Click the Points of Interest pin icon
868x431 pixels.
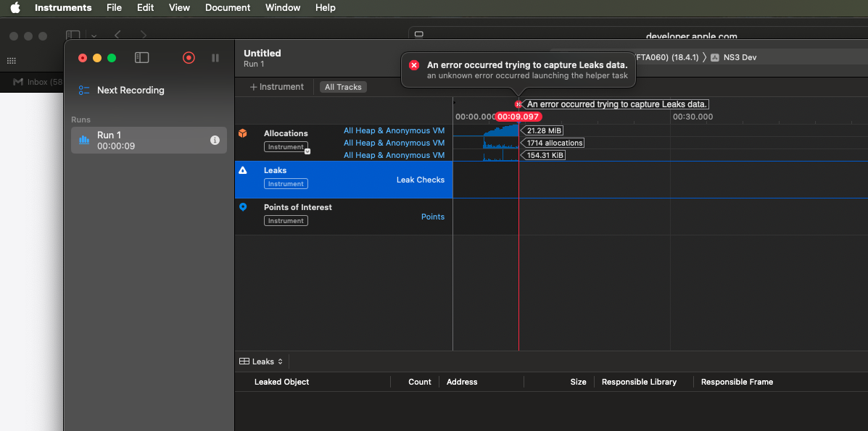click(242, 207)
